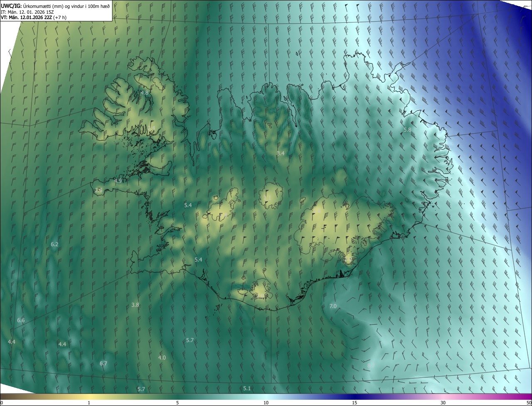Click the 3.4 value label on the map
The width and height of the screenshot is (532, 406).
tap(281, 154)
